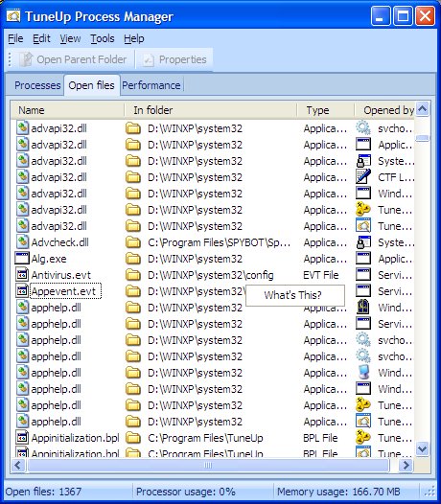The image size is (441, 504).
Task: Sort by the Name column header
Action: coord(67,110)
